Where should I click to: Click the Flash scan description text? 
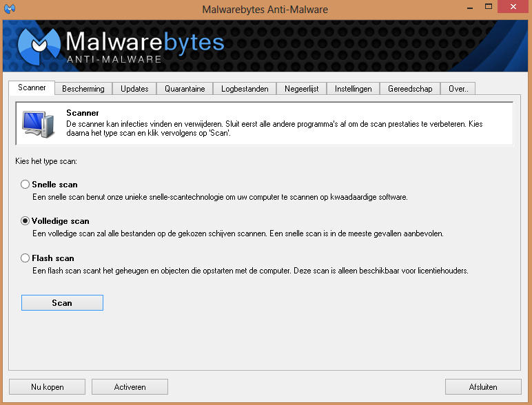[x=250, y=271]
